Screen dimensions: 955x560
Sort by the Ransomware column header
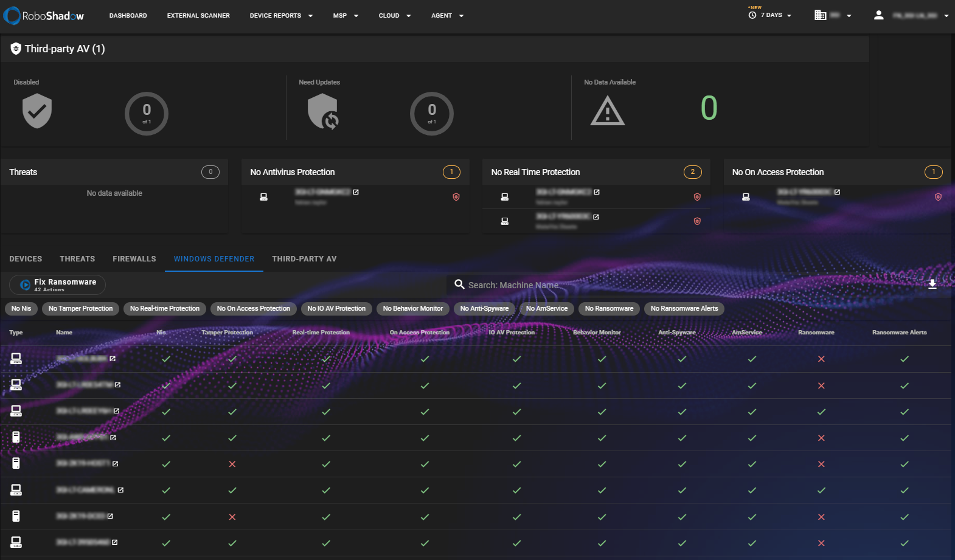[816, 333]
